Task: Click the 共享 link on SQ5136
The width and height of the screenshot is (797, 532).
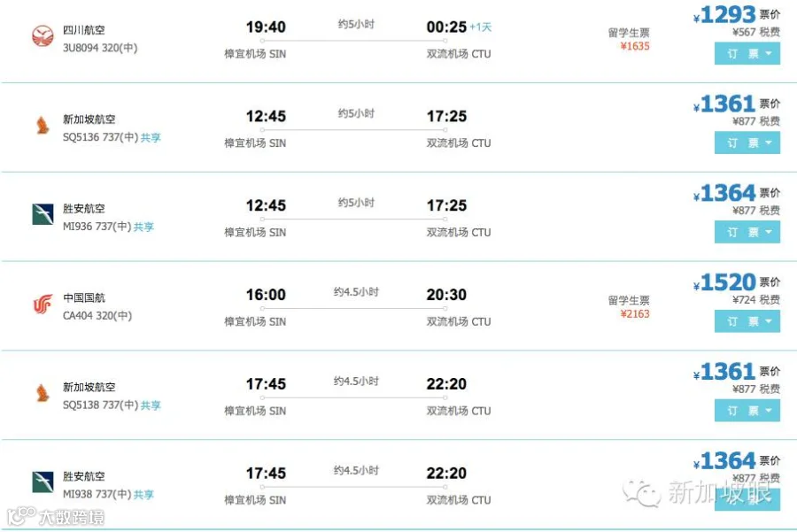Action: click(151, 137)
